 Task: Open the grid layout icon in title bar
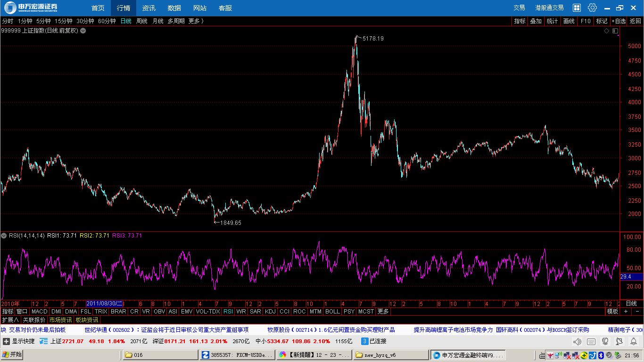click(577, 8)
